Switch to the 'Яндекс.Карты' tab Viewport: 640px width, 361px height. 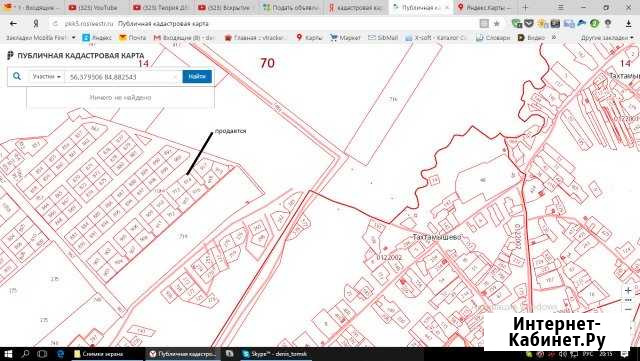pos(484,7)
